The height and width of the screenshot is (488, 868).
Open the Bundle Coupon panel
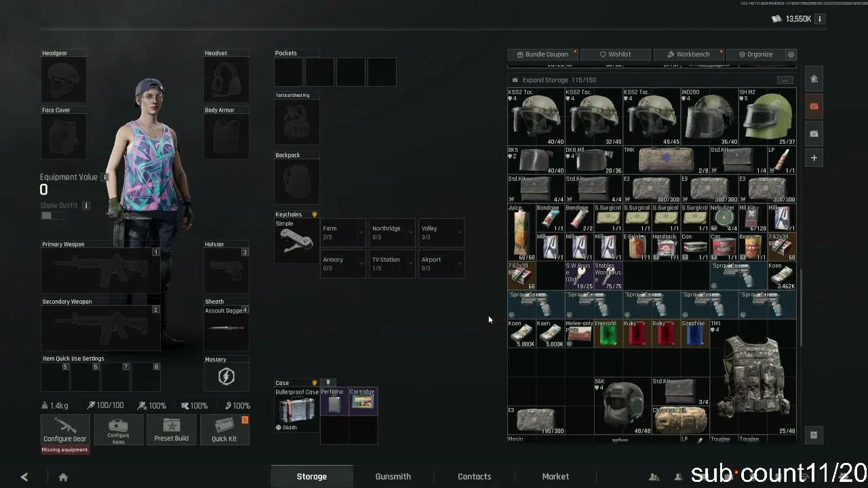[x=542, y=54]
